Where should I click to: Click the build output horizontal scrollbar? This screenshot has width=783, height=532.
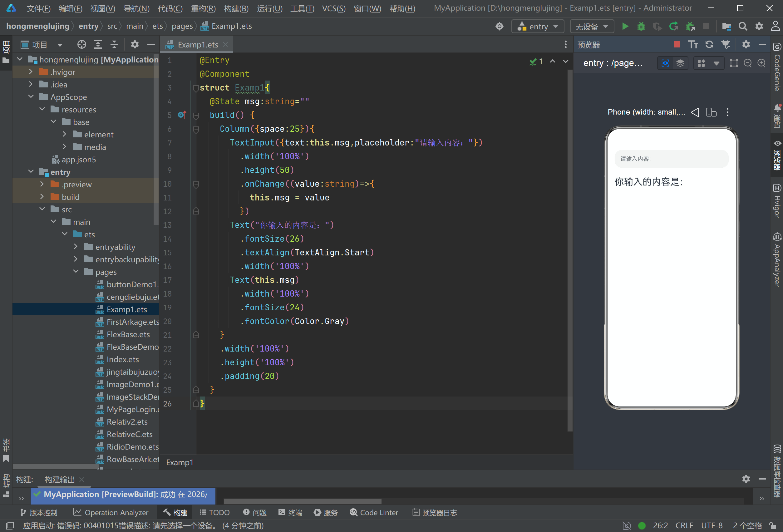pos(303,501)
